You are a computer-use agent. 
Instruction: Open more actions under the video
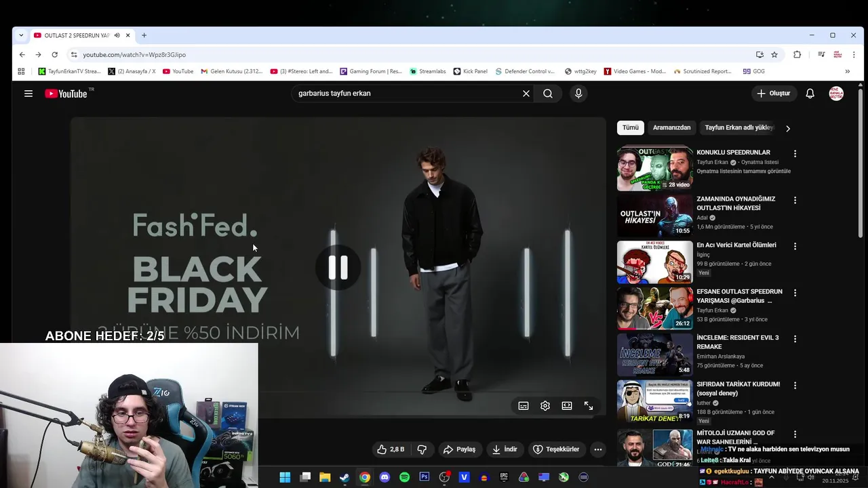click(597, 449)
